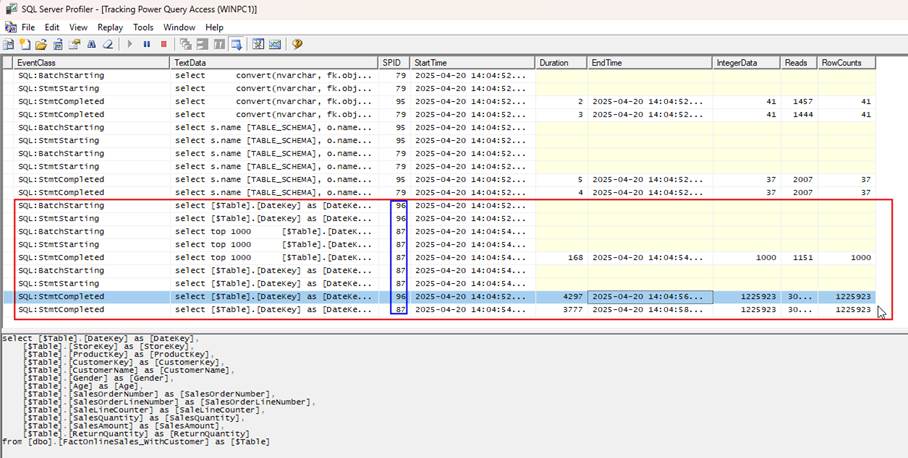
Task: Click the Duration column header
Action: pos(561,63)
